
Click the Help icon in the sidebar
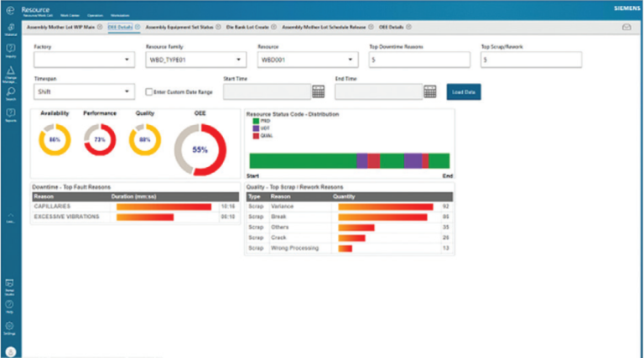pos(10,304)
